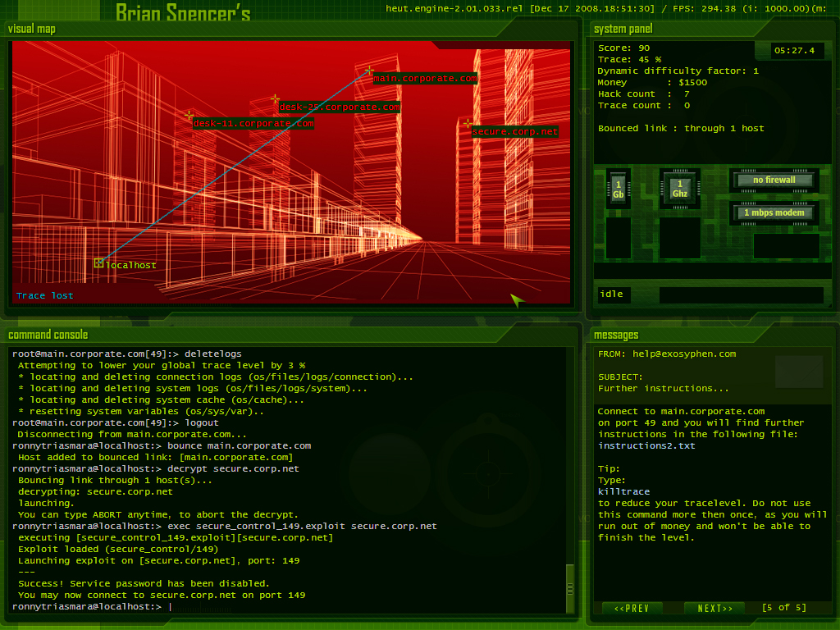Screen dimensions: 840x630
Task: Click the 1 Gb memory chip icon
Action: [619, 189]
